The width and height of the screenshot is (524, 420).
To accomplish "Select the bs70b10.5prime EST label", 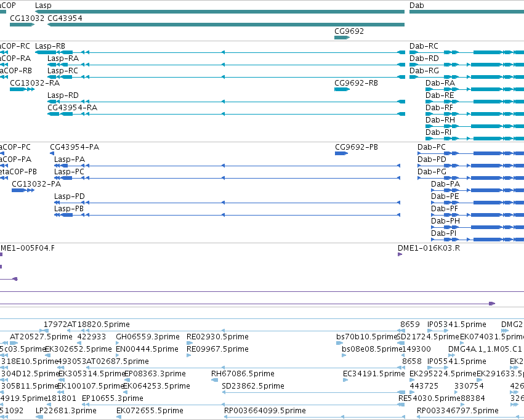I will point(366,336).
